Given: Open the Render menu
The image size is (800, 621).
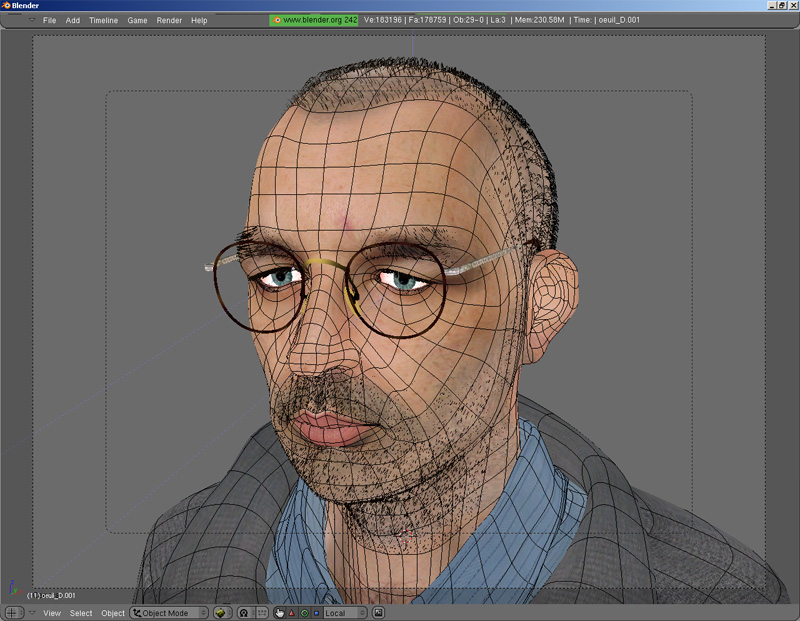Looking at the screenshot, I should 169,20.
